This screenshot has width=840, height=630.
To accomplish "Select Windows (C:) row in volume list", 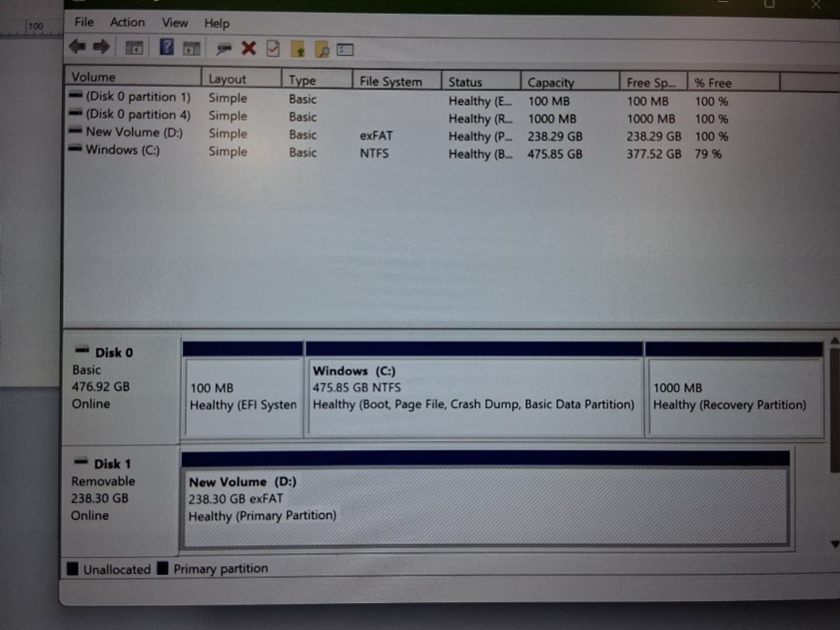I will pos(122,150).
